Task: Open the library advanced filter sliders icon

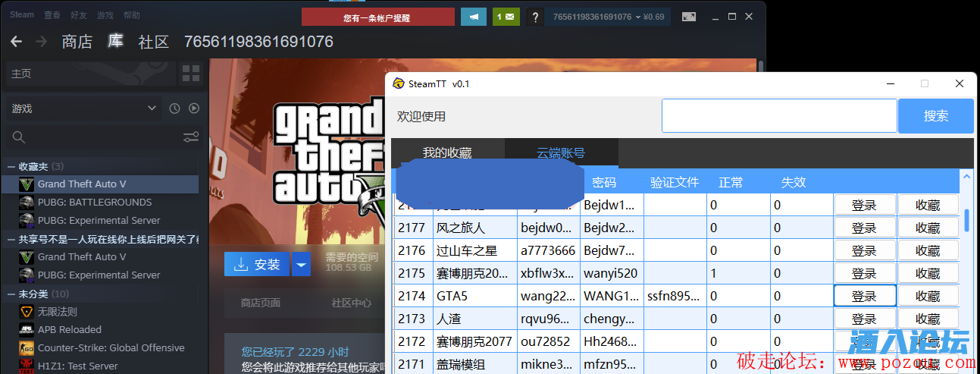Action: click(191, 137)
